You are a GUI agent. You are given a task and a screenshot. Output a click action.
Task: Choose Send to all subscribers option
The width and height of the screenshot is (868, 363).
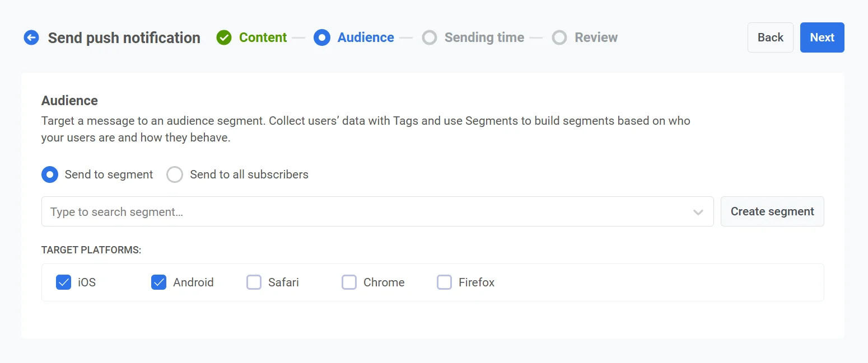point(175,175)
